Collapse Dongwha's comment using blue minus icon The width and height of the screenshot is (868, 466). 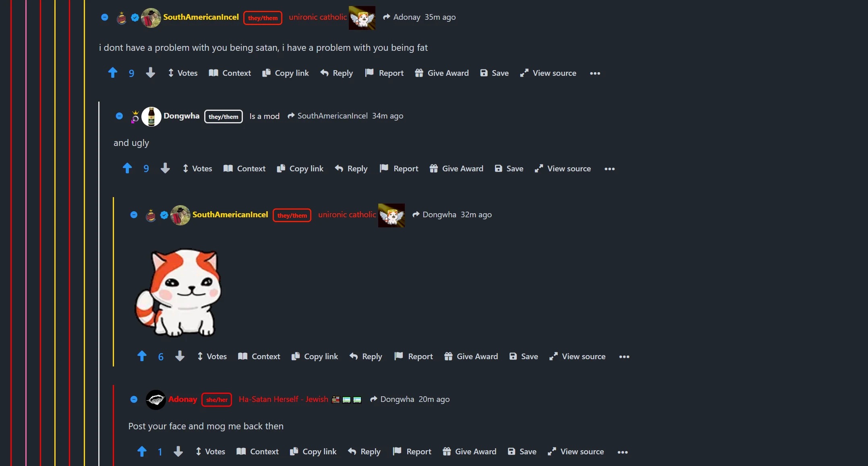[x=119, y=116]
